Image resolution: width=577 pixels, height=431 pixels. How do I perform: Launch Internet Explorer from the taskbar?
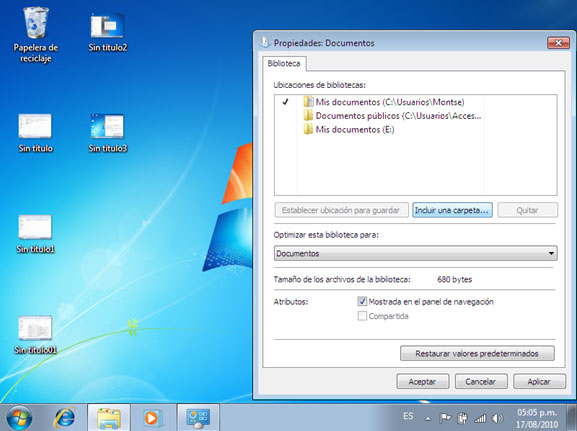65,418
